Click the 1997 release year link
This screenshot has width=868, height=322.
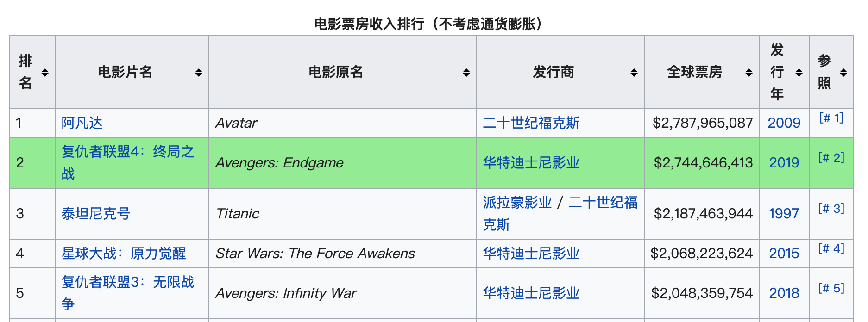[784, 214]
